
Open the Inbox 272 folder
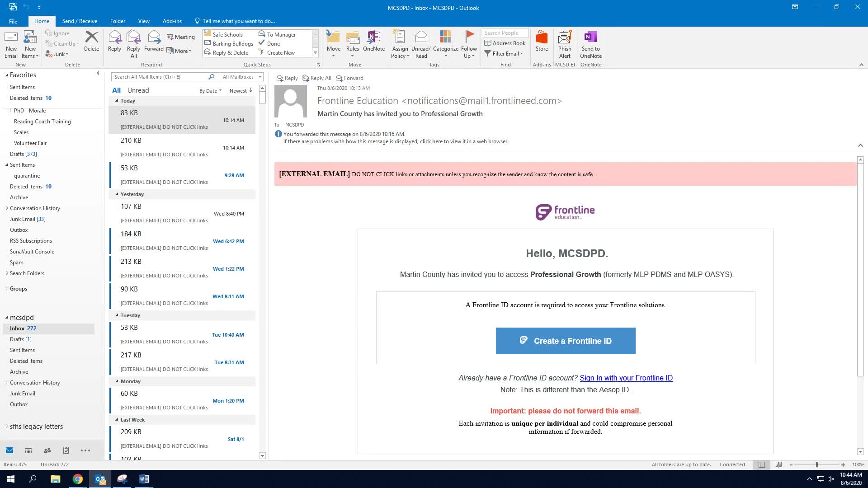pos(48,328)
